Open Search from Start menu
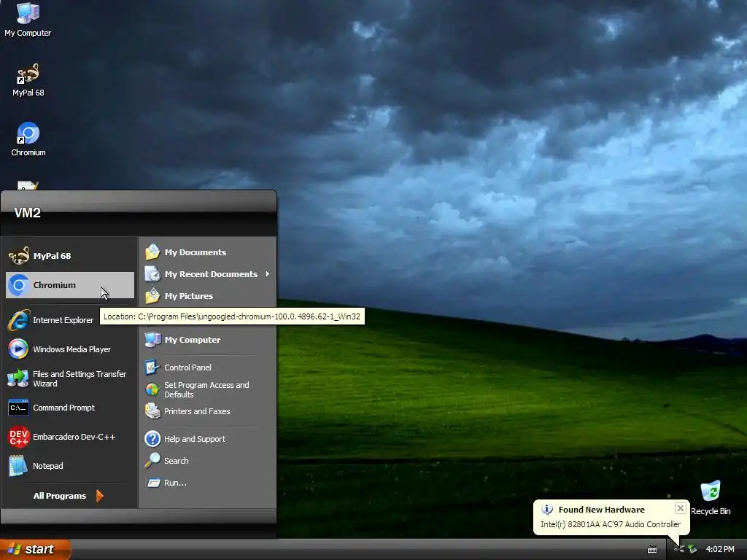 207,461
